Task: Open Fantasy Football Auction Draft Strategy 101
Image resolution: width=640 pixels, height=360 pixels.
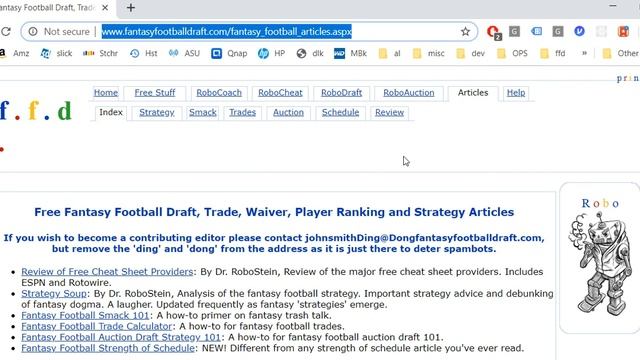Action: point(121,338)
